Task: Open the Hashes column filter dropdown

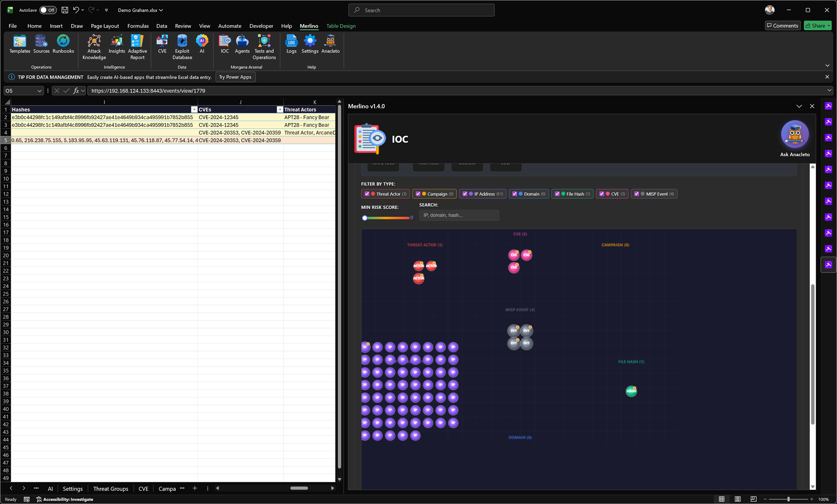Action: point(194,110)
